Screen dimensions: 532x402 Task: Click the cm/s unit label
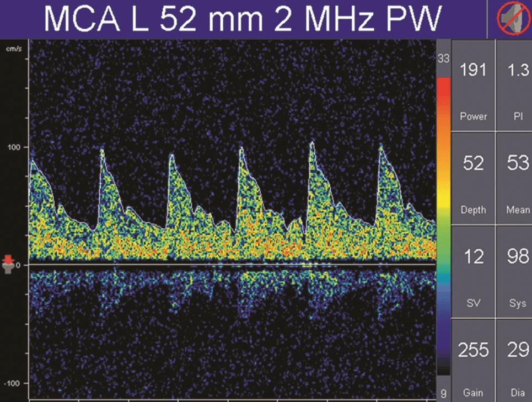click(x=12, y=49)
